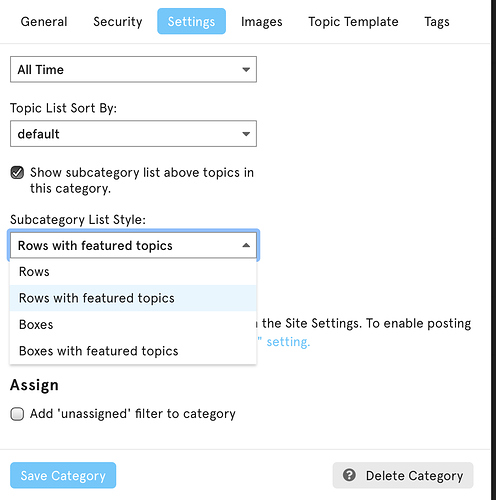Choose the Rows option
The width and height of the screenshot is (496, 500).
pos(133,272)
